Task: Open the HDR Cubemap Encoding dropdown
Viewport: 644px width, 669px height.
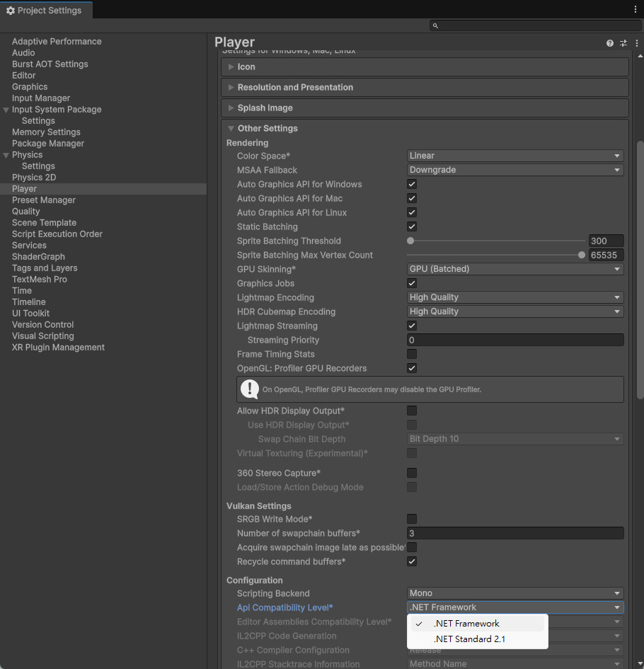Action: [515, 311]
